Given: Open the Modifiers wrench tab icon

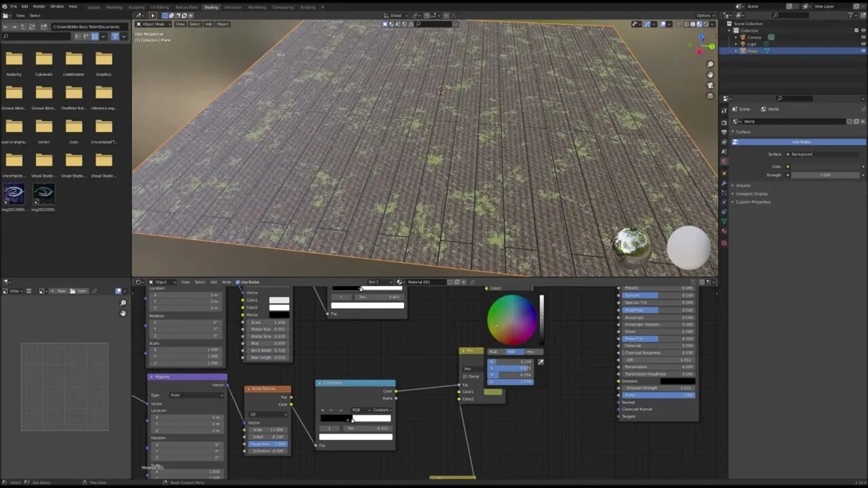Looking at the screenshot, I should coord(724,184).
